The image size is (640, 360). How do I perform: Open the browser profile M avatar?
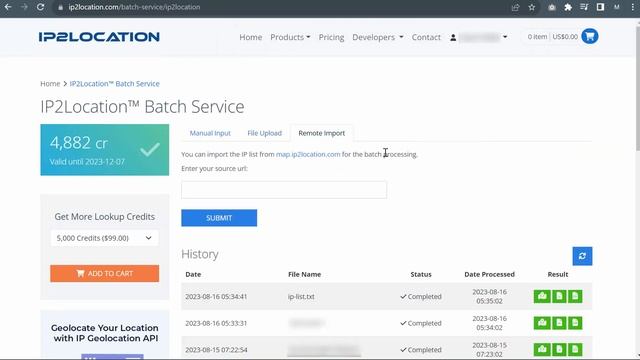[x=616, y=7]
